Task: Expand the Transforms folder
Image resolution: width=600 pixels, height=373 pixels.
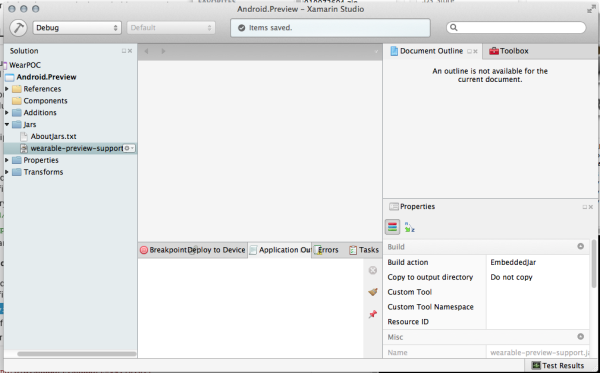Action: [x=7, y=172]
